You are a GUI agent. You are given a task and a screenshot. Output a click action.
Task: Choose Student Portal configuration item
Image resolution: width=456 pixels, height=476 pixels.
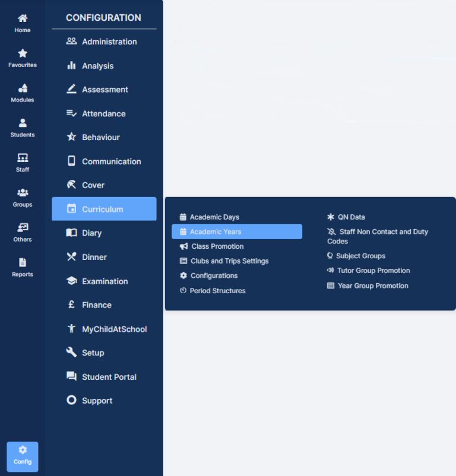104,377
